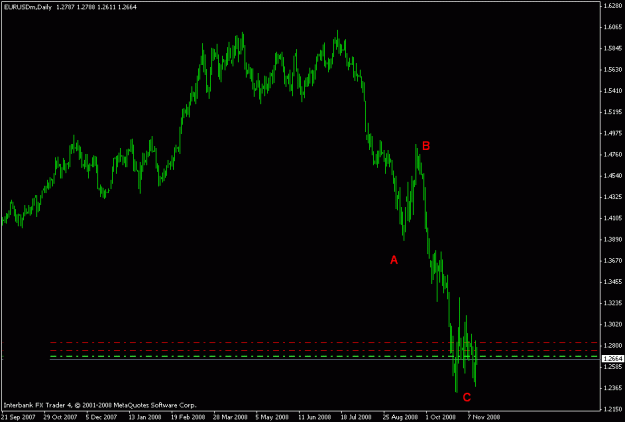Viewport: 625px width, 422px height.
Task: Click the 1.4540 price axis label
Action: [x=613, y=176]
